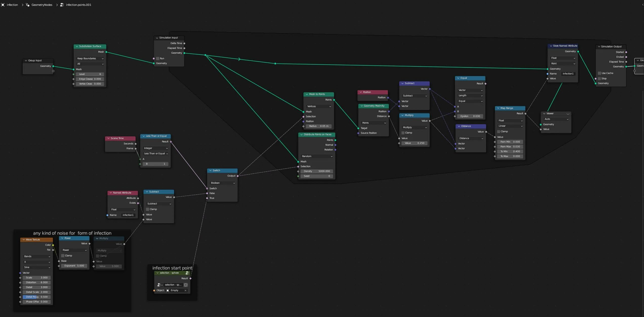Viewport: 644px width, 317px height.
Task: Click GeometryNodes in the breadcrumb path
Action: pos(42,5)
